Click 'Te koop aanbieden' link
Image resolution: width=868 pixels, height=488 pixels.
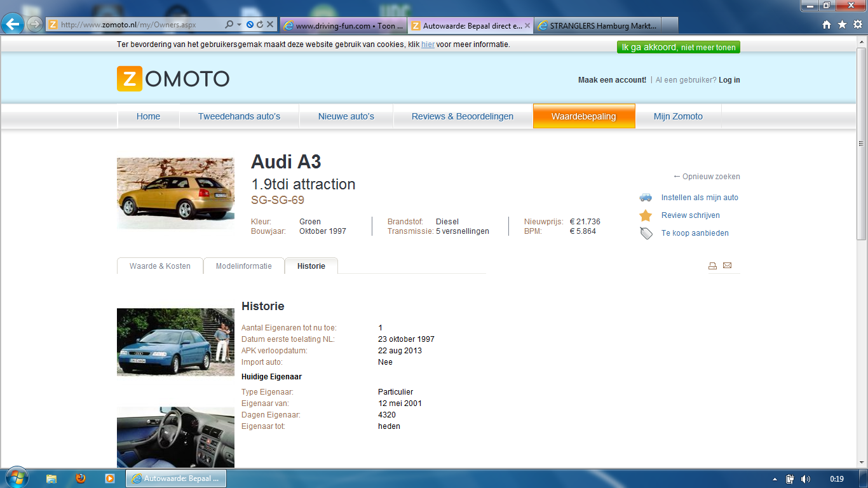[x=695, y=233]
